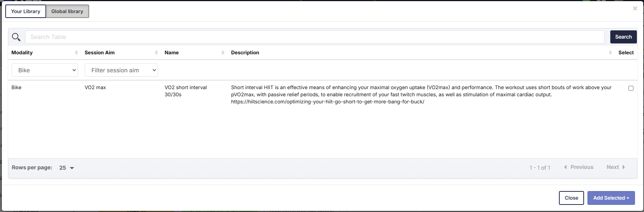Select the VO2 short interval 30/30s checkbox

pyautogui.click(x=631, y=88)
